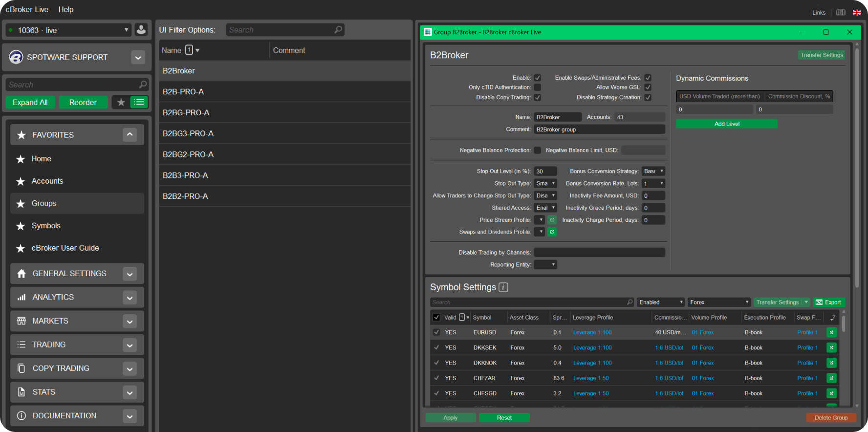Click the star icon next to Accounts
Screen dimensions: 868x432
pyautogui.click(x=21, y=181)
